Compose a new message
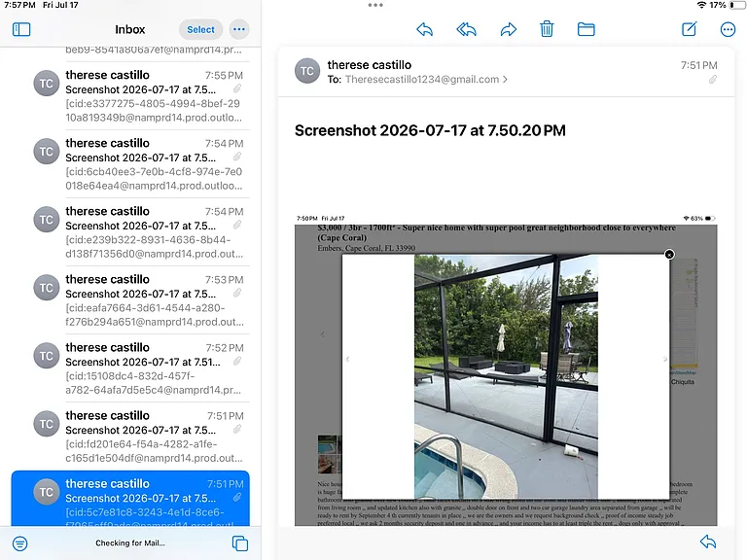The height and width of the screenshot is (560, 747). (x=690, y=29)
